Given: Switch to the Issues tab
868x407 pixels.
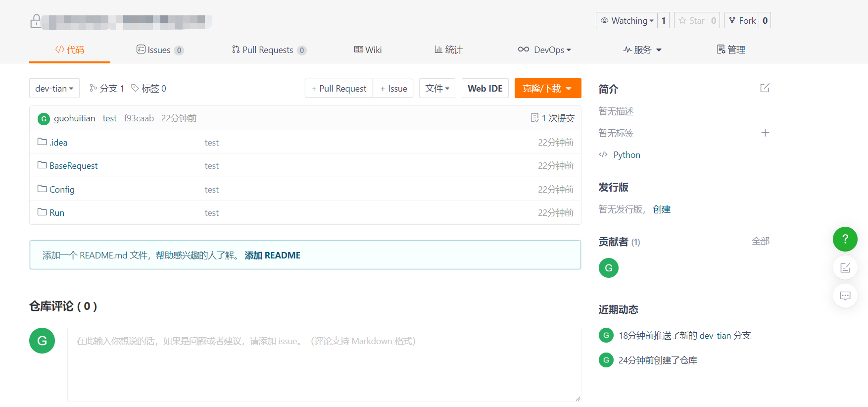Looking at the screenshot, I should click(160, 50).
